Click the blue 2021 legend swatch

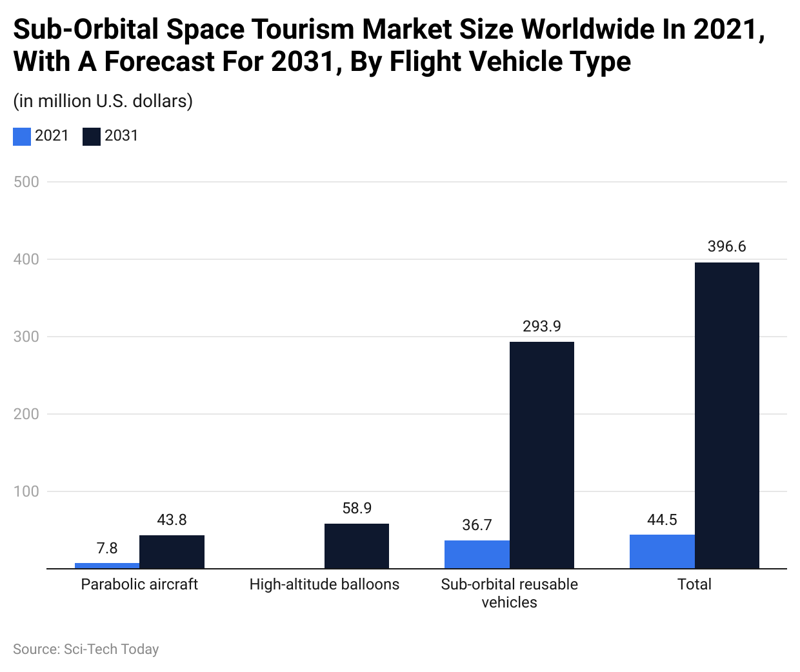[x=22, y=136]
